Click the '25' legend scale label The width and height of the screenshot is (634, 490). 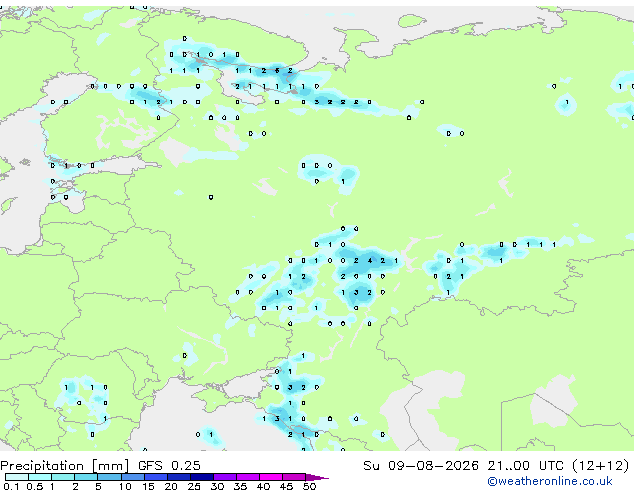pyautogui.click(x=194, y=486)
